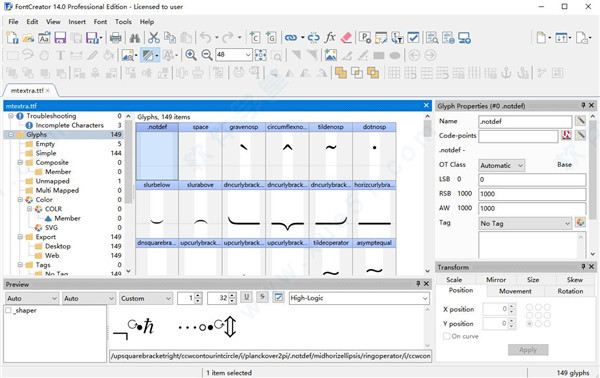Click the Find binoculars icon
This screenshot has height=378, width=600.
tap(135, 38)
